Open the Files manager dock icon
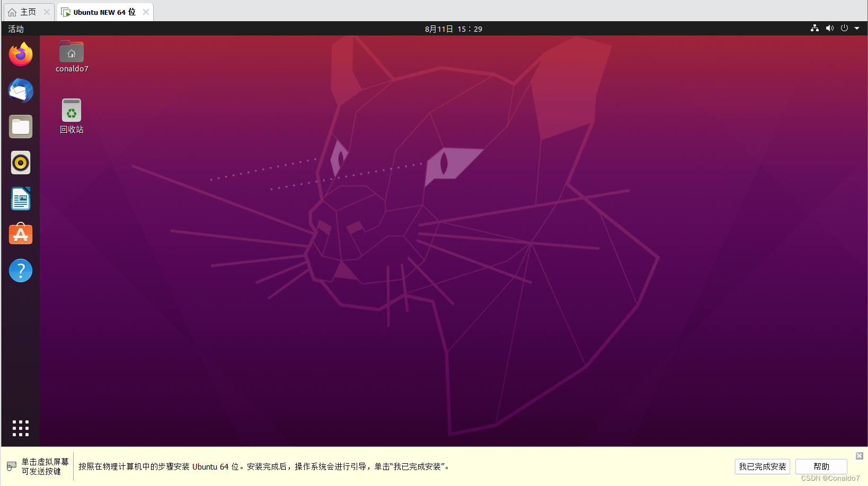This screenshot has width=868, height=486. pos(21,127)
